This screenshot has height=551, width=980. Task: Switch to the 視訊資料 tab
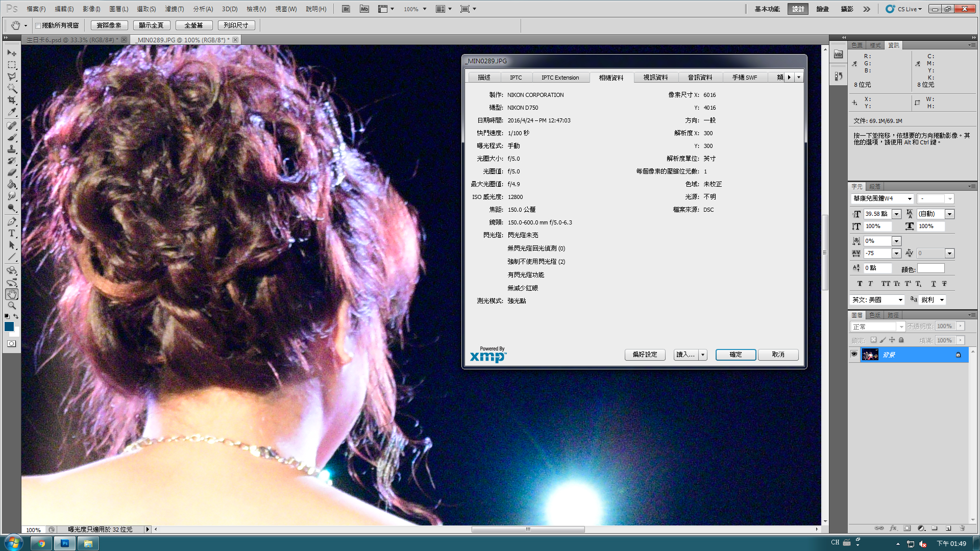[655, 78]
